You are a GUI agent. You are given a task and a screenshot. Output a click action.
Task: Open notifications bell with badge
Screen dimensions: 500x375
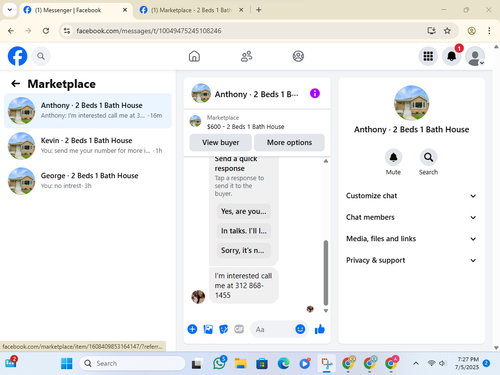tap(452, 56)
